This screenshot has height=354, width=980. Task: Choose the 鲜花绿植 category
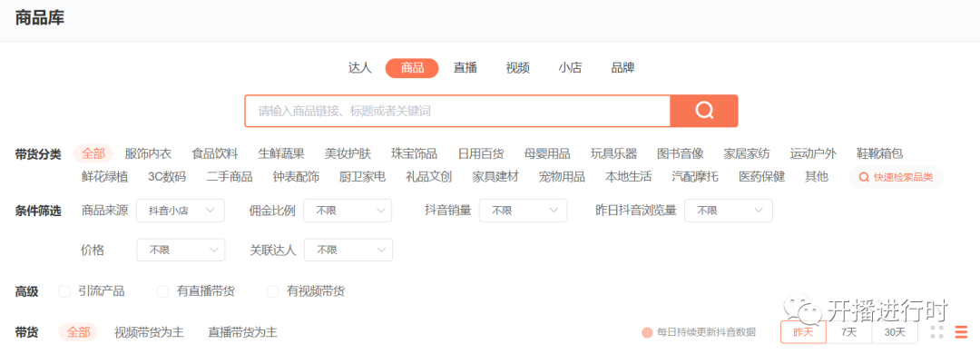(105, 177)
